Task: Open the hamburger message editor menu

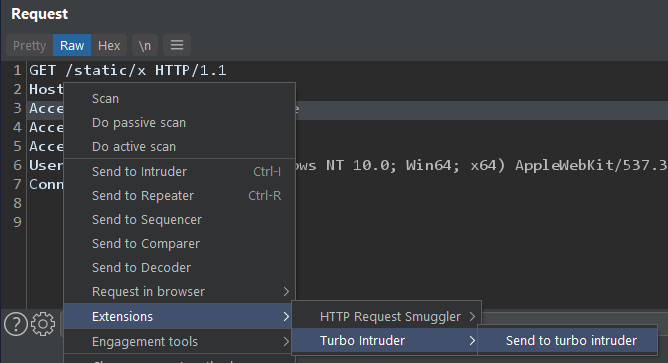Action: [177, 45]
